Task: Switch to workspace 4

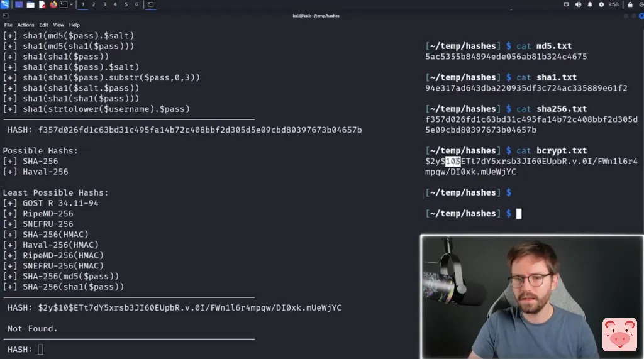Action: tap(115, 4)
